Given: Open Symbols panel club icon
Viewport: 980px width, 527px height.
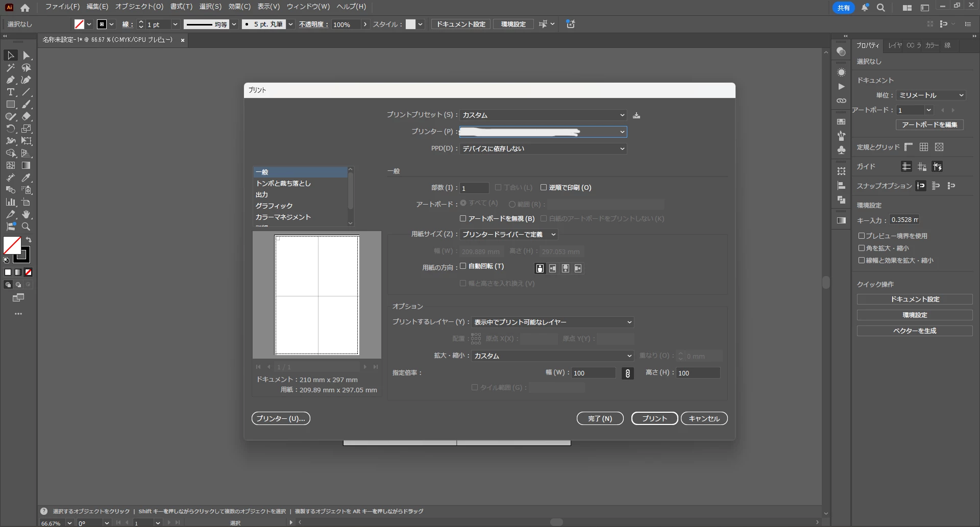Looking at the screenshot, I should pyautogui.click(x=842, y=150).
